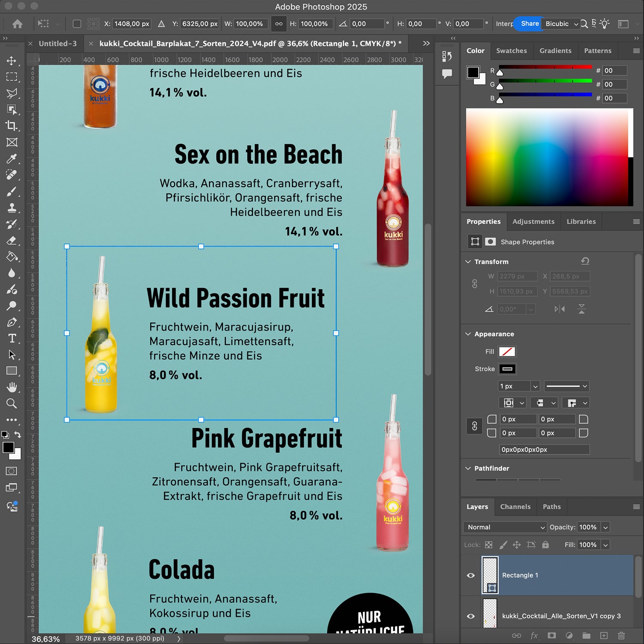Image resolution: width=644 pixels, height=644 pixels.
Task: Toggle visibility of kukki_Cocktail_Alle_Sorten_V1 copy 3 layer
Action: [471, 616]
